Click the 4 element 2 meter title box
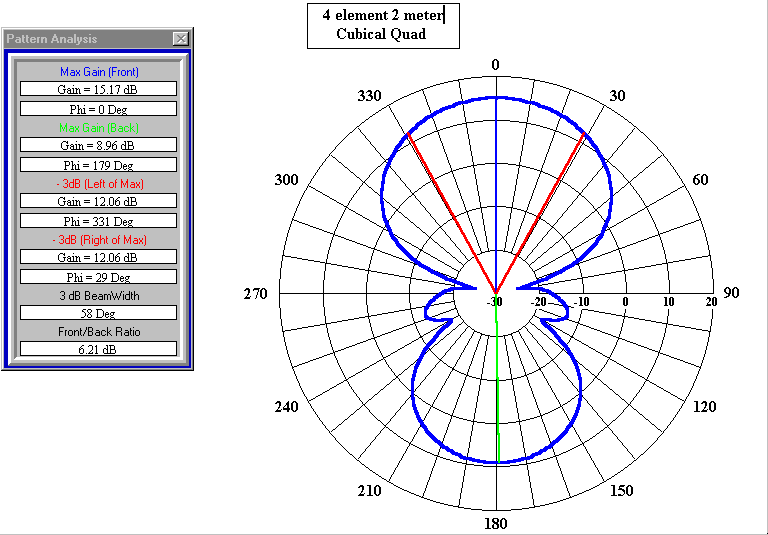 [382, 25]
